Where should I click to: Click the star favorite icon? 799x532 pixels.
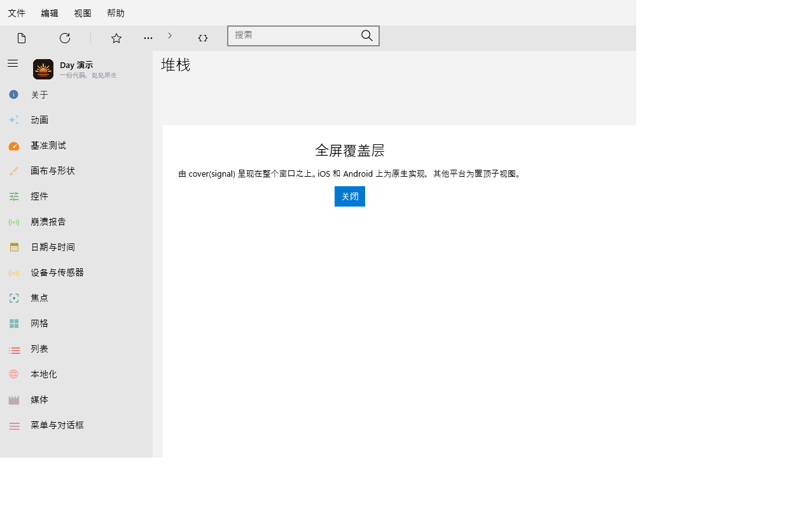point(116,38)
